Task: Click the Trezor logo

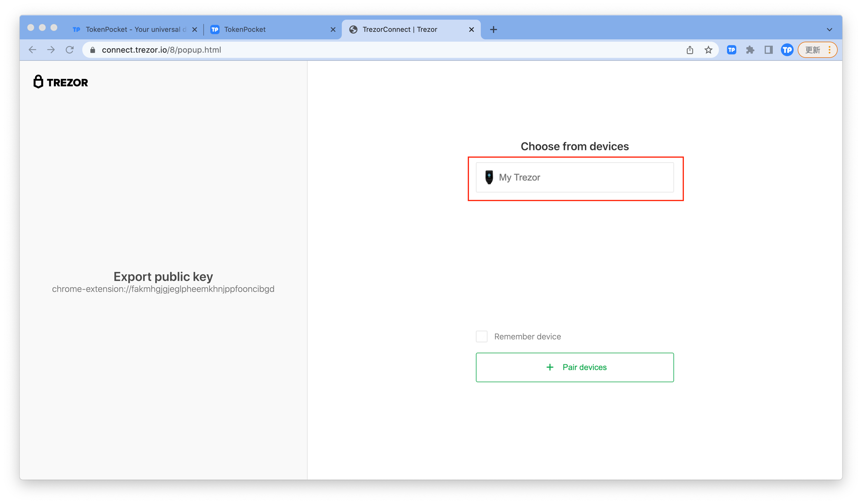Action: pos(61,82)
